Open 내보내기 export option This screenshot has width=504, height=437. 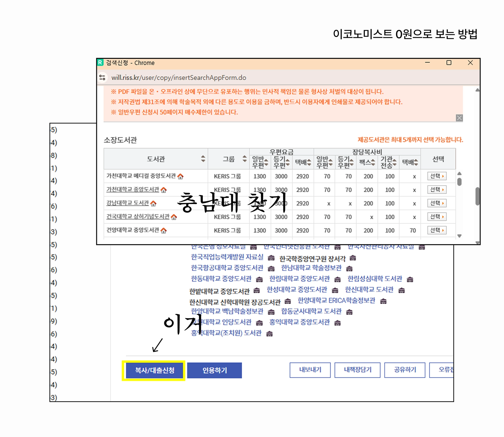click(310, 370)
